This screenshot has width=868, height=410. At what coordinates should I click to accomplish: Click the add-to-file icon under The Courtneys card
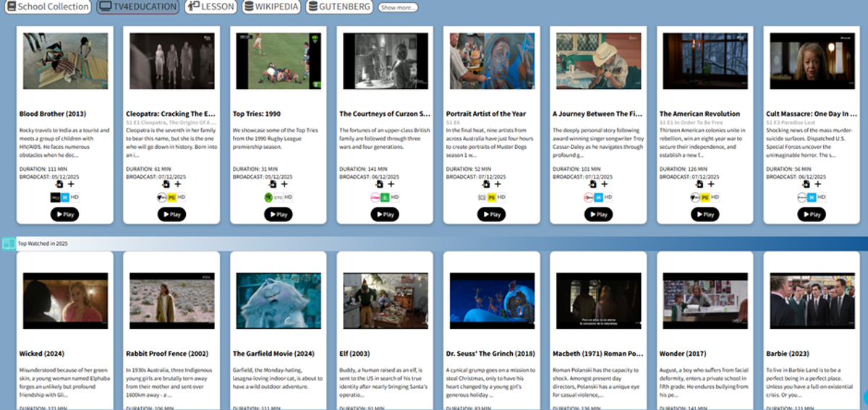379,184
